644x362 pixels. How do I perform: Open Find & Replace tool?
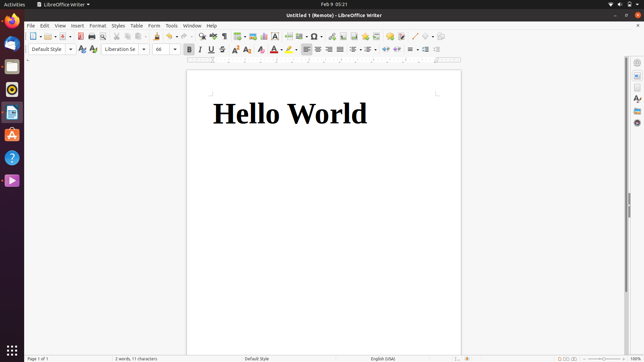(x=202, y=36)
